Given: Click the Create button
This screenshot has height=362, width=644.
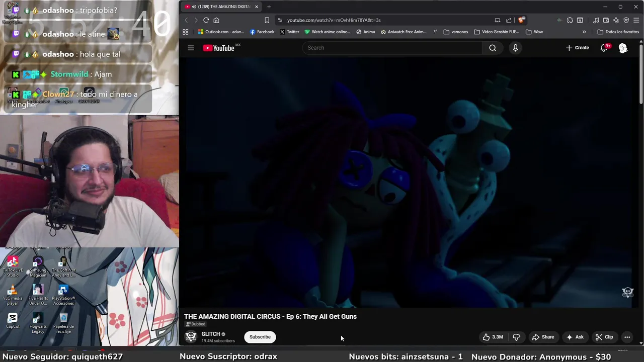Looking at the screenshot, I should click(577, 48).
